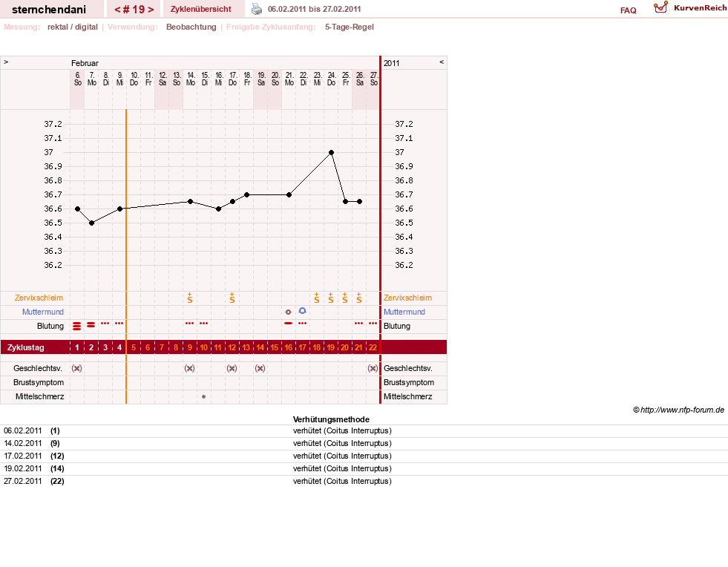Image resolution: width=728 pixels, height=567 pixels.
Task: Click the spotting dots on cycle day 21
Action: [x=359, y=323]
